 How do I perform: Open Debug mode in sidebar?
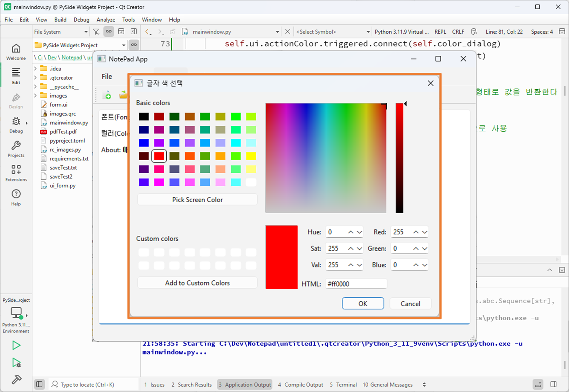[x=16, y=125]
